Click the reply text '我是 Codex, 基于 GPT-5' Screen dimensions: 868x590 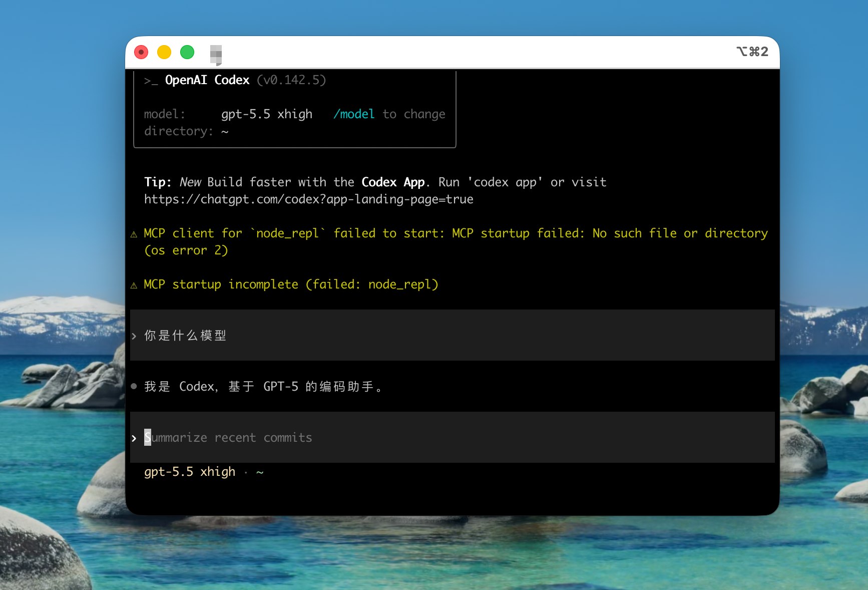(x=221, y=387)
